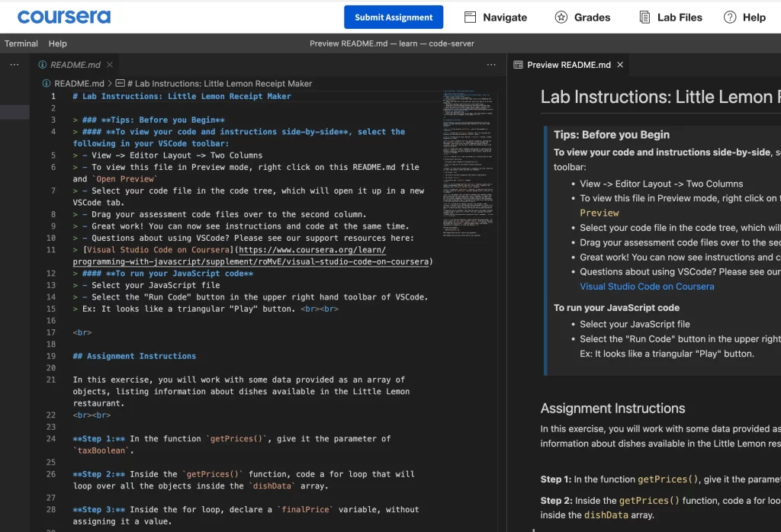Click the editor minimap code overview
Image resolution: width=781 pixels, height=532 pixels.
click(469, 152)
